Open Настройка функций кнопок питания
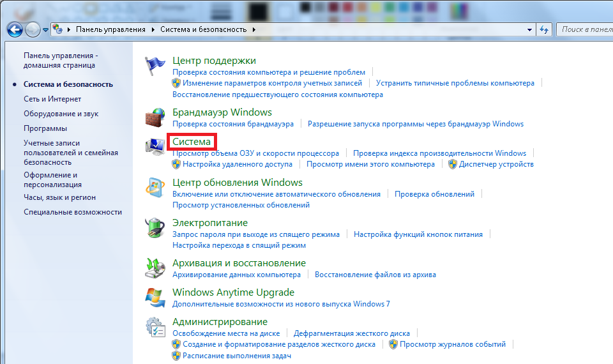This screenshot has height=364, width=613. tap(418, 234)
